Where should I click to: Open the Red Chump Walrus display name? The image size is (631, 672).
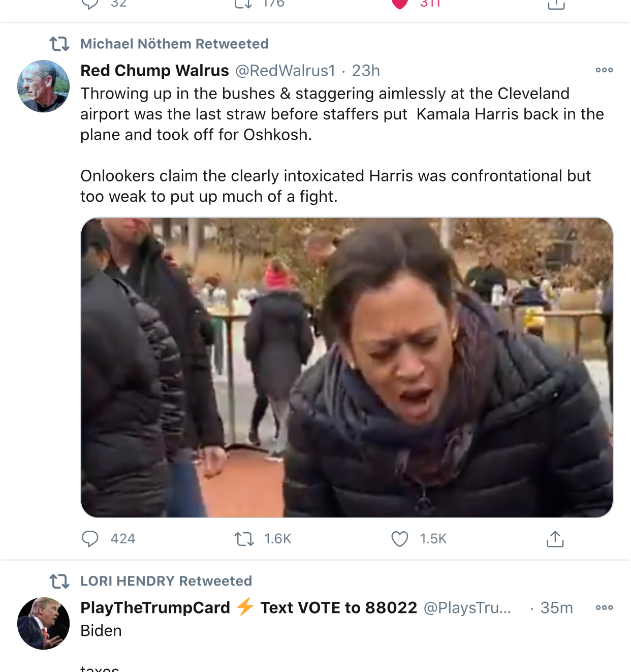[x=154, y=70]
